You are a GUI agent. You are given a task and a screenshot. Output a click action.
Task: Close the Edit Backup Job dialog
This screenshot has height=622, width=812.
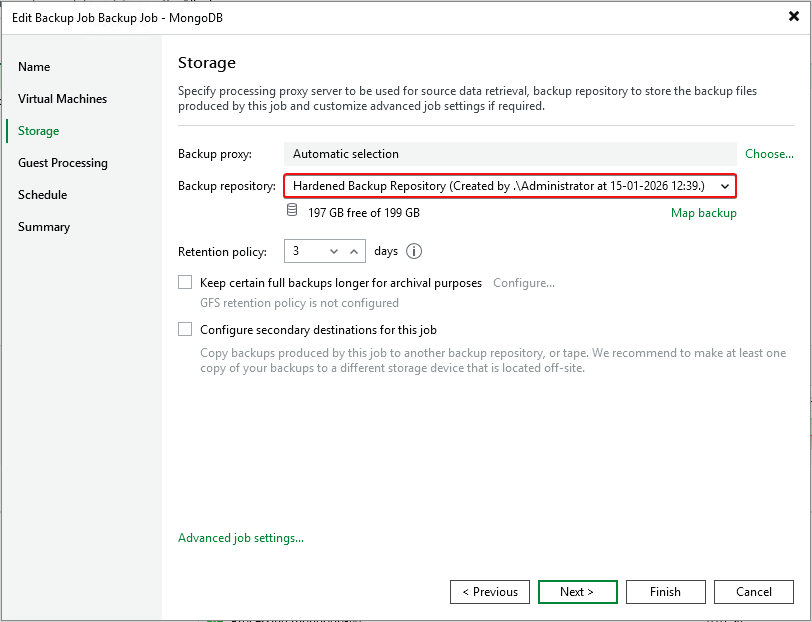click(x=793, y=16)
